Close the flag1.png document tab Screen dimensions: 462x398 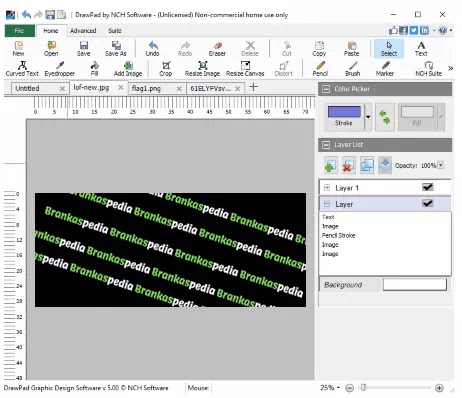click(179, 88)
